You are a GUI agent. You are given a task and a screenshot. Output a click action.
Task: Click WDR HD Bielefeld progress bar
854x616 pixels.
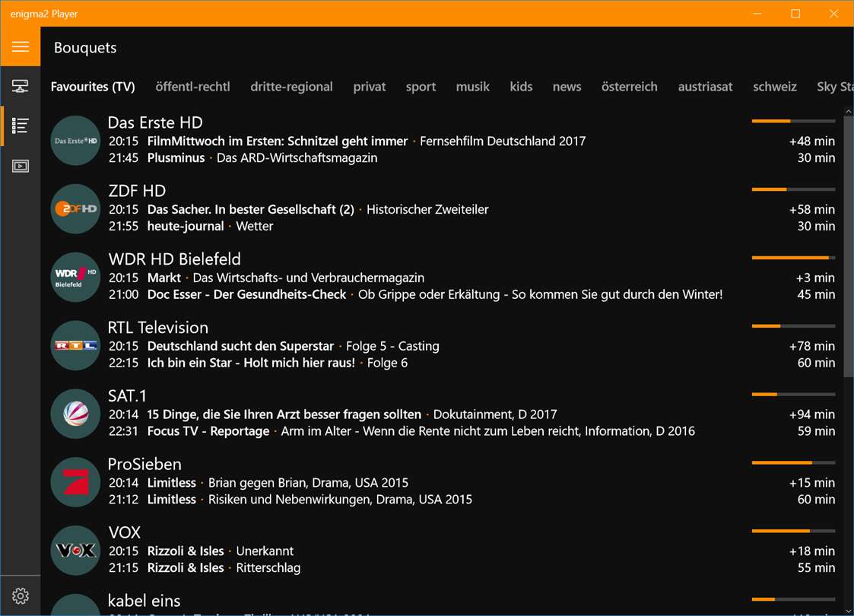pos(794,258)
